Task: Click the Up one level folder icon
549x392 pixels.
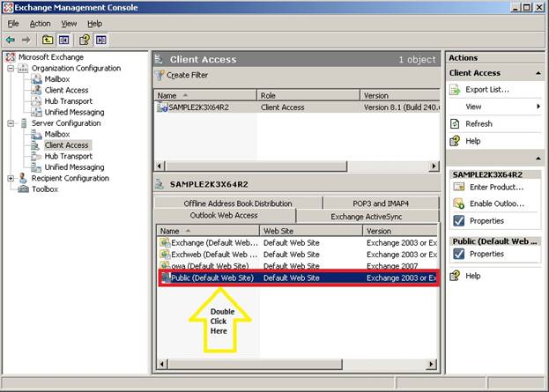Action: click(x=48, y=40)
